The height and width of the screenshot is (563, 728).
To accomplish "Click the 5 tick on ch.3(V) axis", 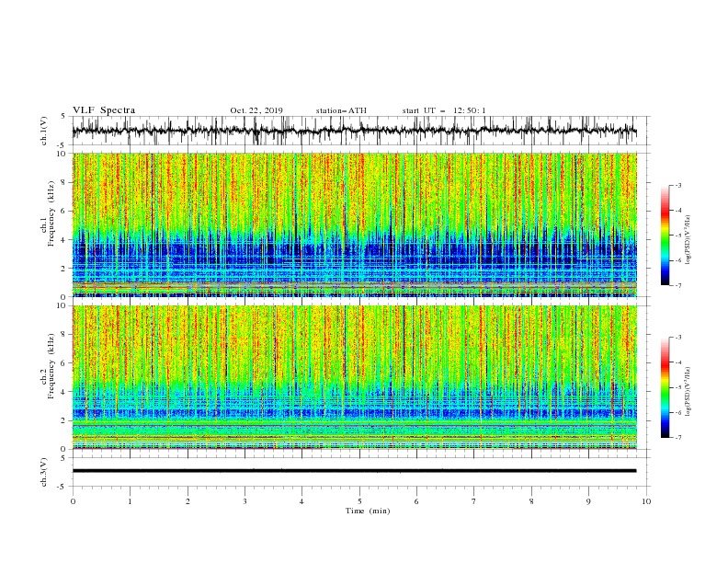I will tap(63, 458).
